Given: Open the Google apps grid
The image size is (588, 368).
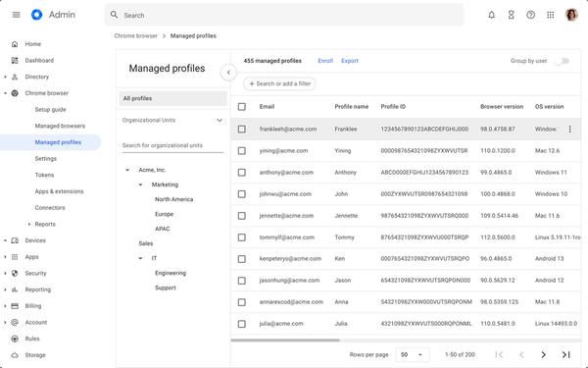Looking at the screenshot, I should (x=550, y=15).
